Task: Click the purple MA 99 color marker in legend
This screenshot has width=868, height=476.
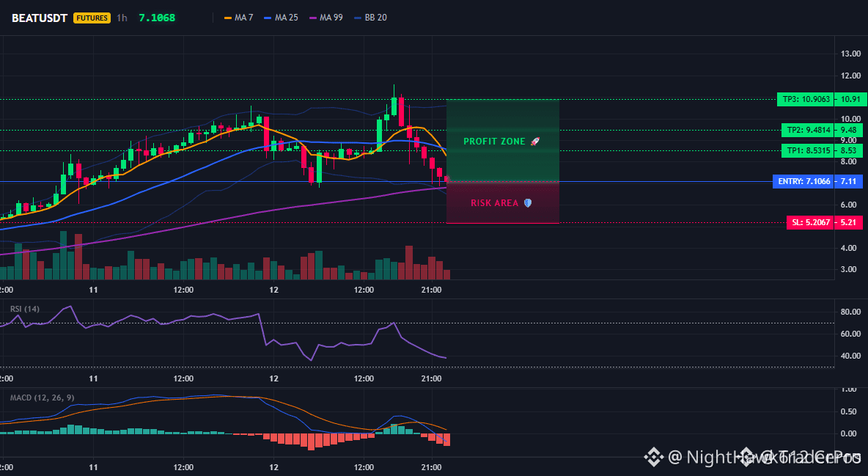Action: 313,18
